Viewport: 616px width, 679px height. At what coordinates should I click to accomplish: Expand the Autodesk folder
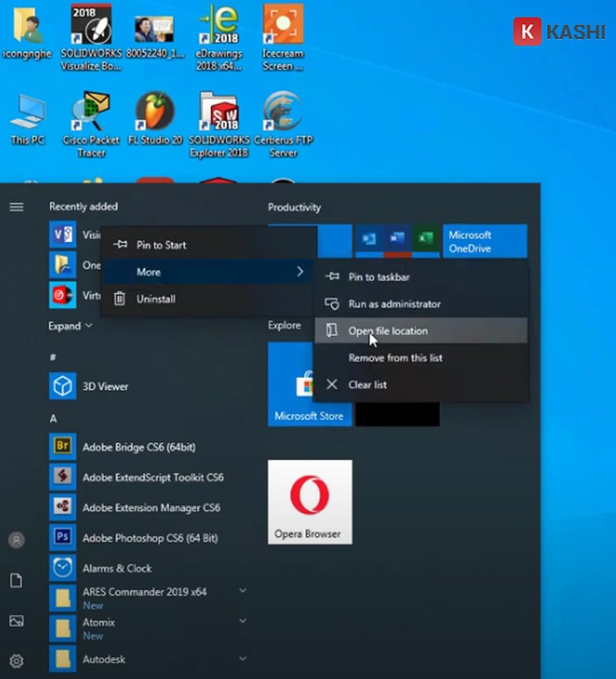pos(243,658)
